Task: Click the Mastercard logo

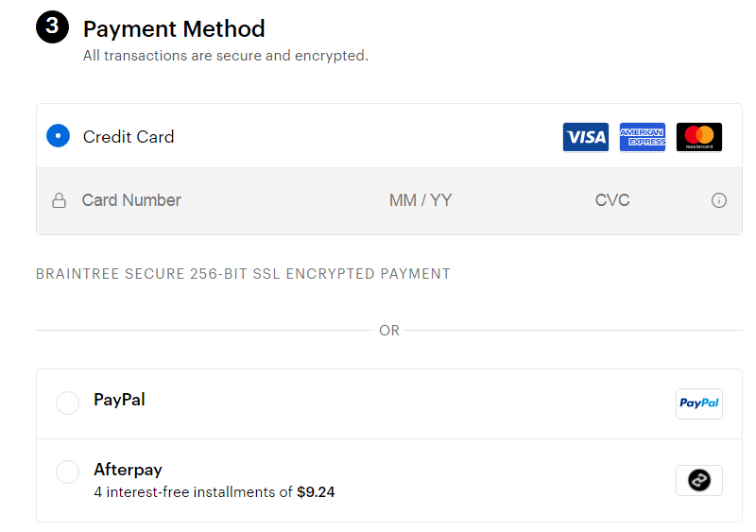Action: tap(699, 137)
